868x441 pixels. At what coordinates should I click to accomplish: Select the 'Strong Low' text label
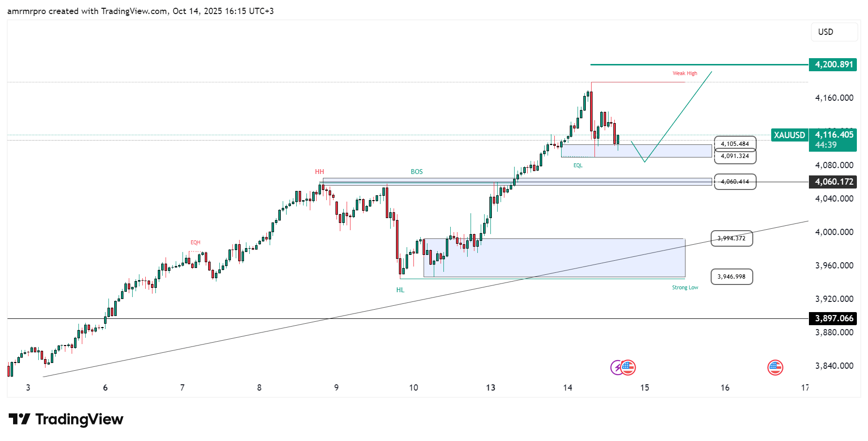pyautogui.click(x=685, y=288)
